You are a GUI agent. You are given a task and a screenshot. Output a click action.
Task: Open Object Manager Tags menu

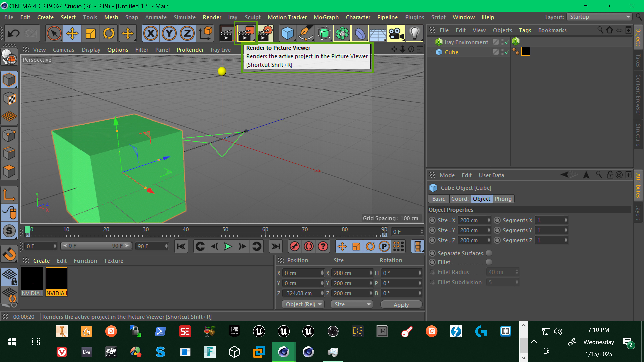525,30
